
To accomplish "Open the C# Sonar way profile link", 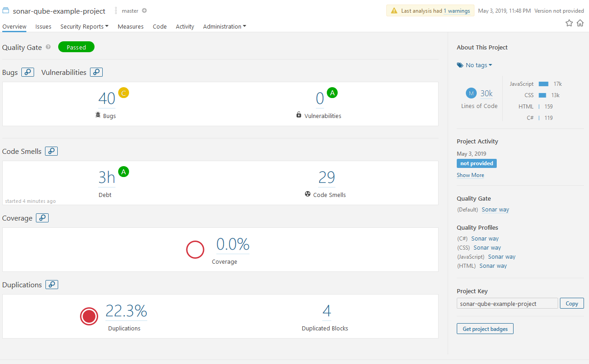I will coord(485,239).
